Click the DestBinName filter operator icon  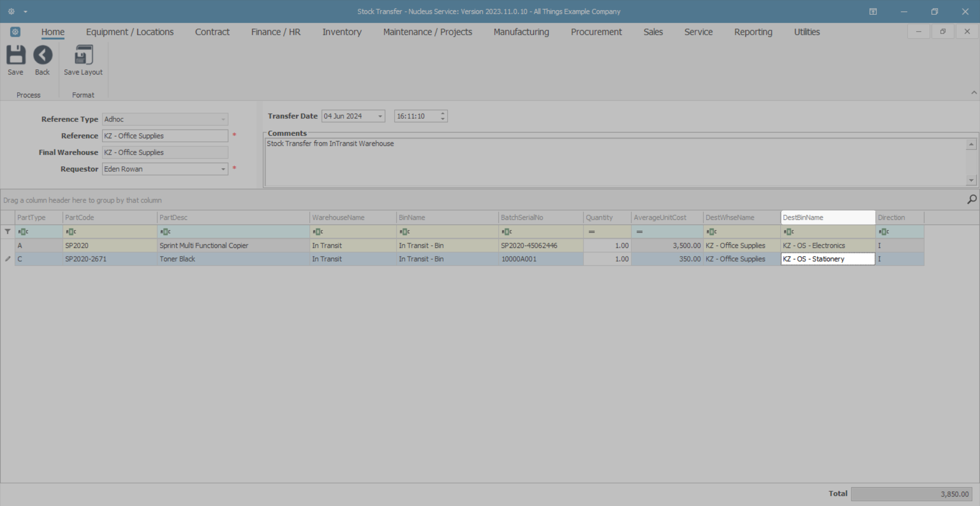click(x=789, y=232)
